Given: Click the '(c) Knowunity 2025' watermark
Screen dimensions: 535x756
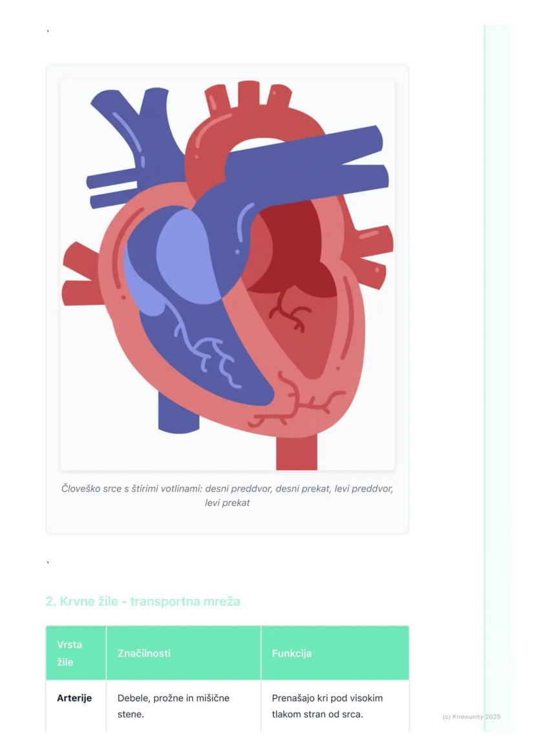Looking at the screenshot, I should 472,717.
